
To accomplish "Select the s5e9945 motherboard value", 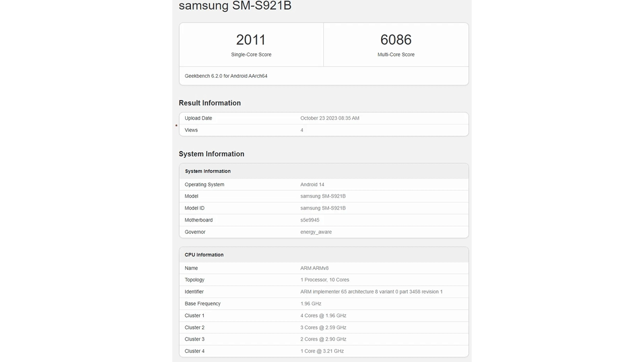I will point(310,220).
